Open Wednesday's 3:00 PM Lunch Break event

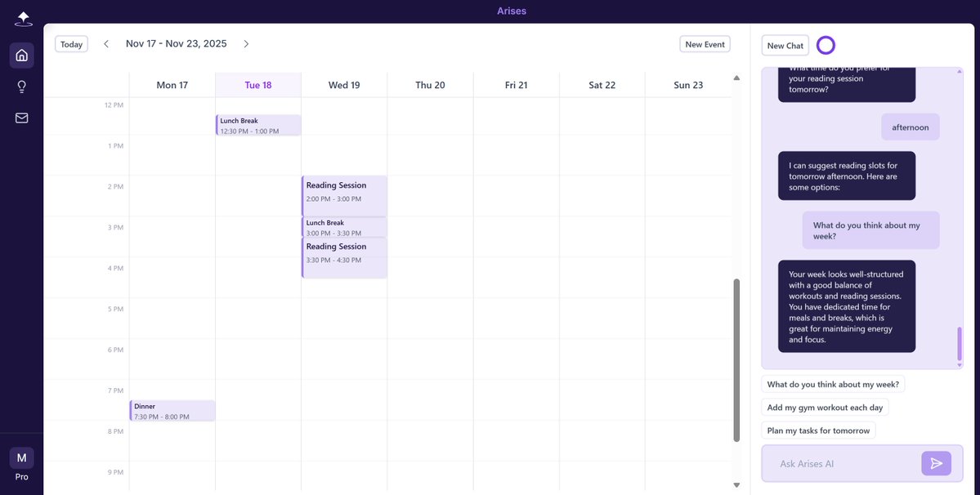point(344,227)
